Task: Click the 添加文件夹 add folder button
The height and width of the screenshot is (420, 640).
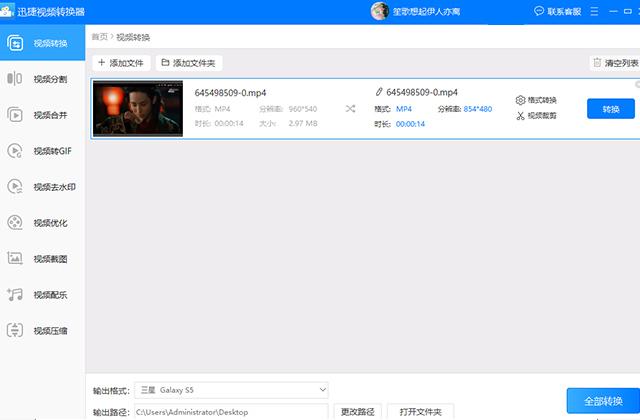Action: click(x=187, y=62)
